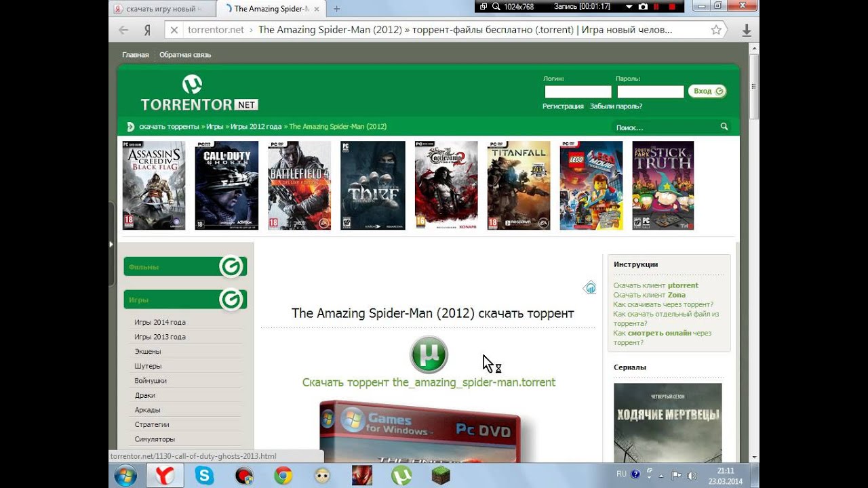The width and height of the screenshot is (868, 488).
Task: Open the Главная menu link
Action: (136, 55)
